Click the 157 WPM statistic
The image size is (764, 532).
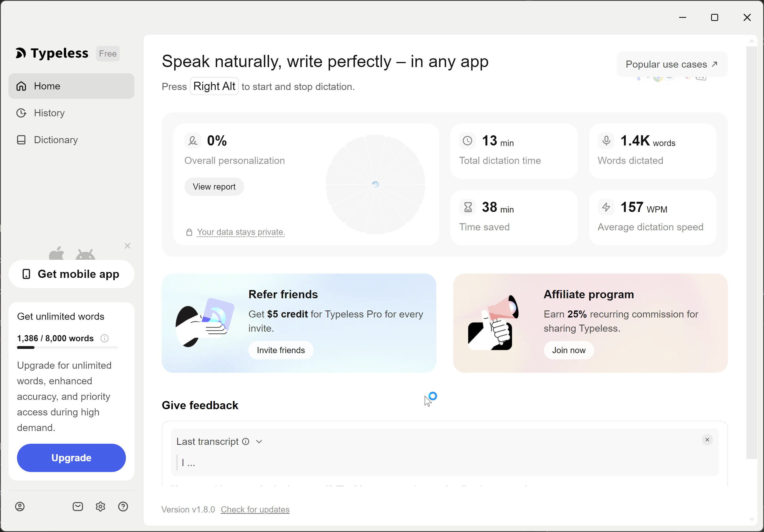tap(644, 208)
